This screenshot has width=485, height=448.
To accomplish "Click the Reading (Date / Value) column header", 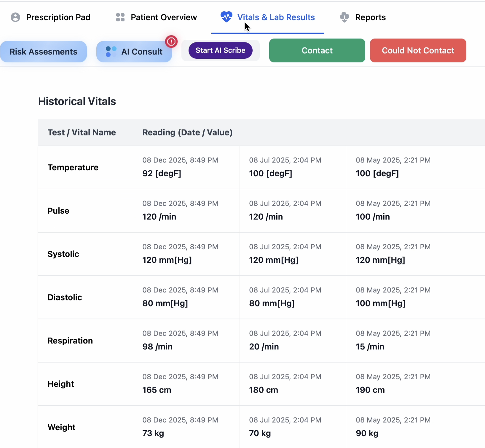I will click(187, 132).
